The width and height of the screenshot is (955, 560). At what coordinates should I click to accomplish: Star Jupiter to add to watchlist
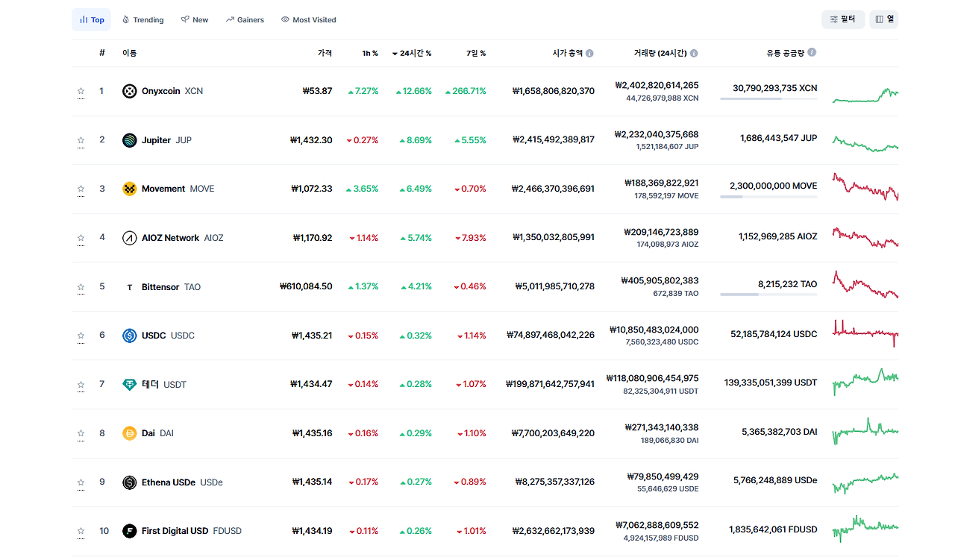pyautogui.click(x=81, y=140)
